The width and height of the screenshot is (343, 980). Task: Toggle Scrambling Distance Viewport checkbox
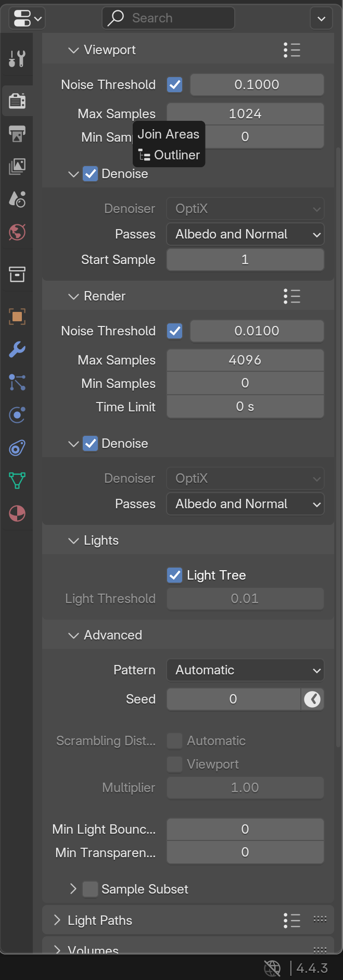(x=175, y=764)
